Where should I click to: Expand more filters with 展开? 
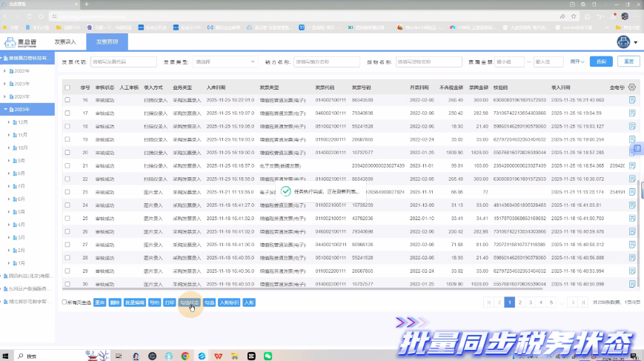pyautogui.click(x=577, y=62)
